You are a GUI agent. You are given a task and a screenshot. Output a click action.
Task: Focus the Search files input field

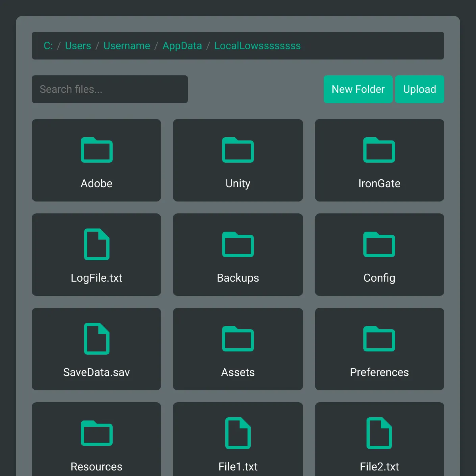click(x=110, y=89)
